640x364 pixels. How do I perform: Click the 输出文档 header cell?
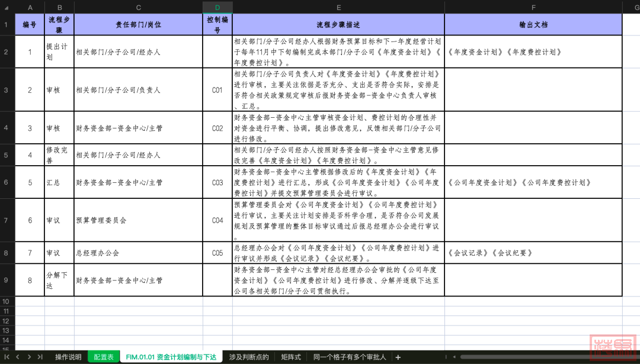(x=533, y=25)
